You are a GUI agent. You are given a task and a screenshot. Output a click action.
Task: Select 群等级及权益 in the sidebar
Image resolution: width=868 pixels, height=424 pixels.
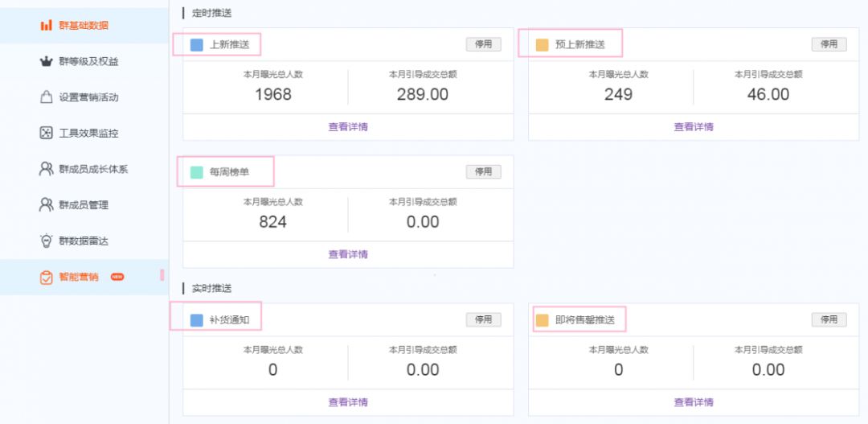pos(88,62)
